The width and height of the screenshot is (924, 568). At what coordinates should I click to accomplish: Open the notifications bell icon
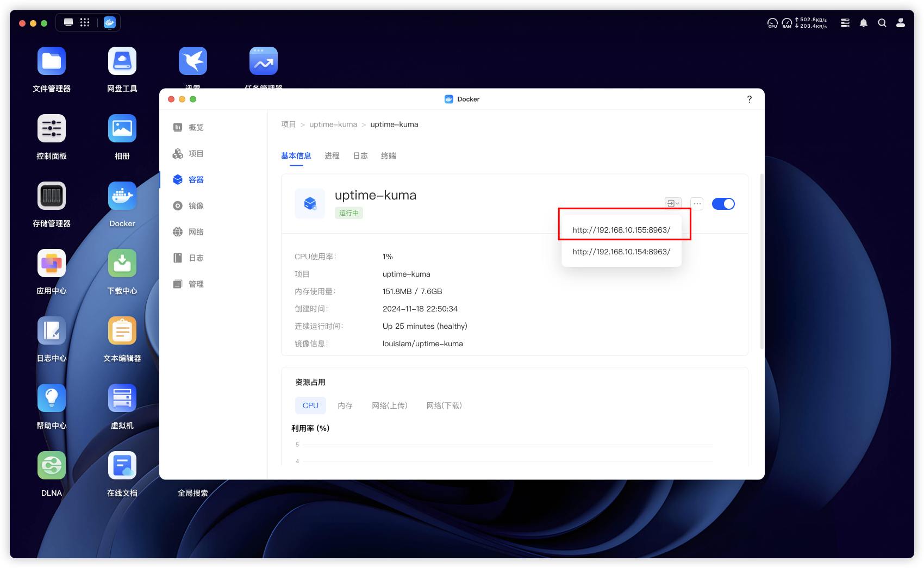coord(864,23)
